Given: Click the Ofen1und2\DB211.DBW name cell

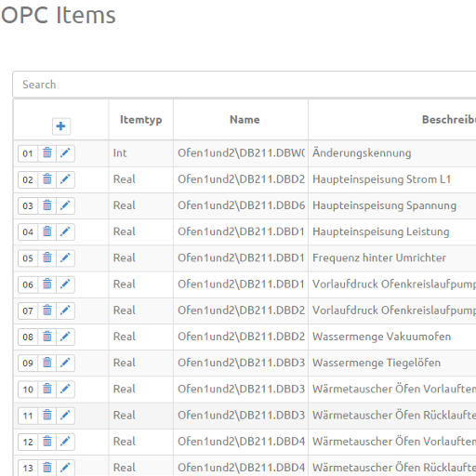Looking at the screenshot, I should (x=241, y=153).
